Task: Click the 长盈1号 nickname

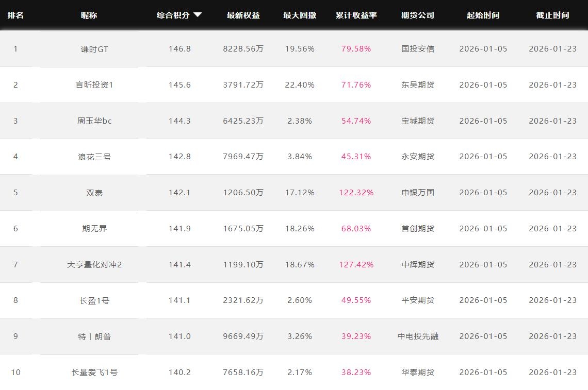Action: click(x=94, y=300)
